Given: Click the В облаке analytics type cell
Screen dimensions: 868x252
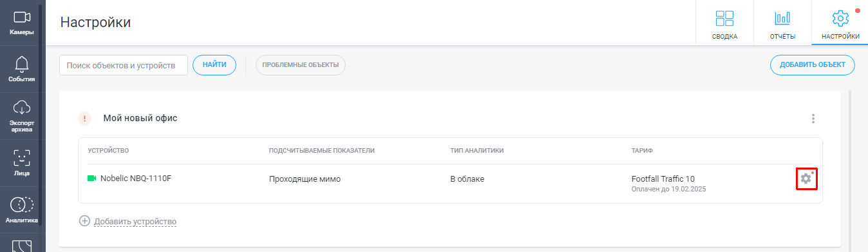Looking at the screenshot, I should click(x=467, y=179).
